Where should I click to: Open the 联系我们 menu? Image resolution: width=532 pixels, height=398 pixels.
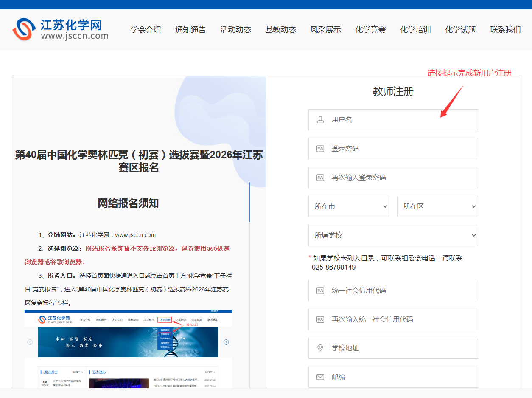(505, 30)
